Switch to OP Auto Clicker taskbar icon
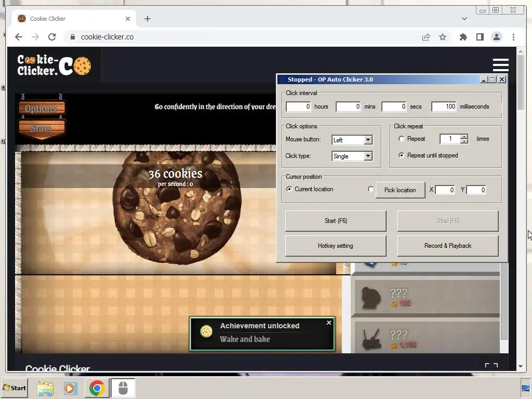Screen dimensions: 532x399 [123, 388]
